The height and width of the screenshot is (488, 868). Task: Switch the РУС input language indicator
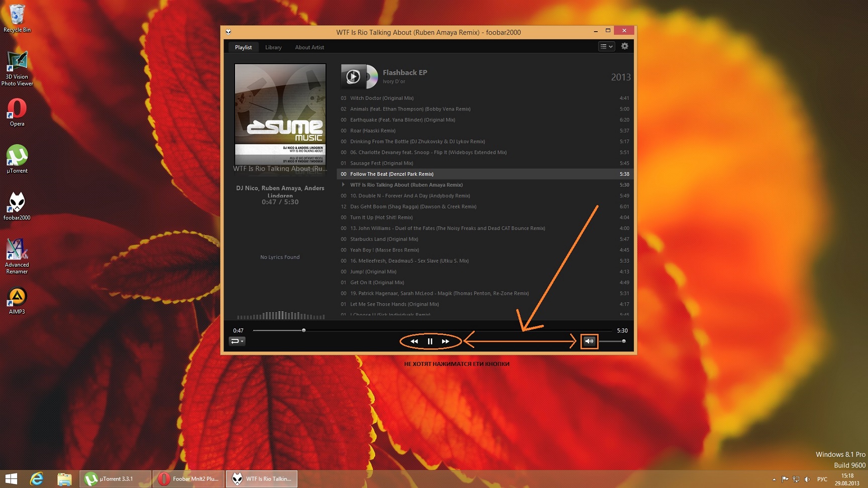(822, 479)
